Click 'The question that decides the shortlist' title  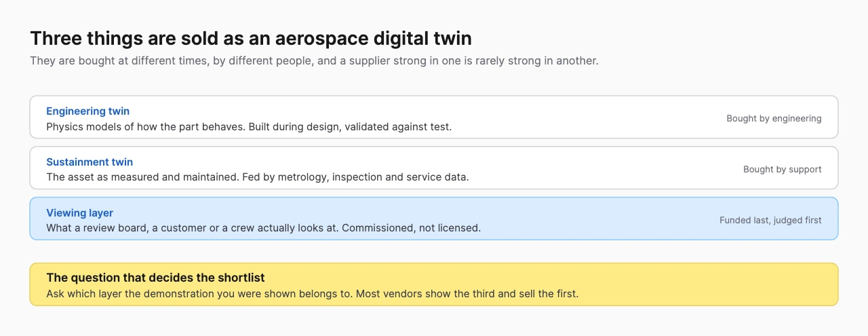(x=155, y=278)
